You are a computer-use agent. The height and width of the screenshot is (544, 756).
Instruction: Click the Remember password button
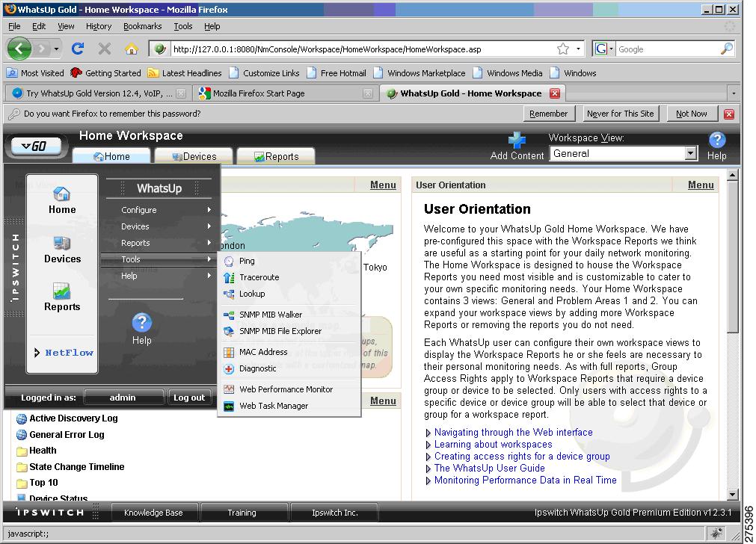click(548, 114)
